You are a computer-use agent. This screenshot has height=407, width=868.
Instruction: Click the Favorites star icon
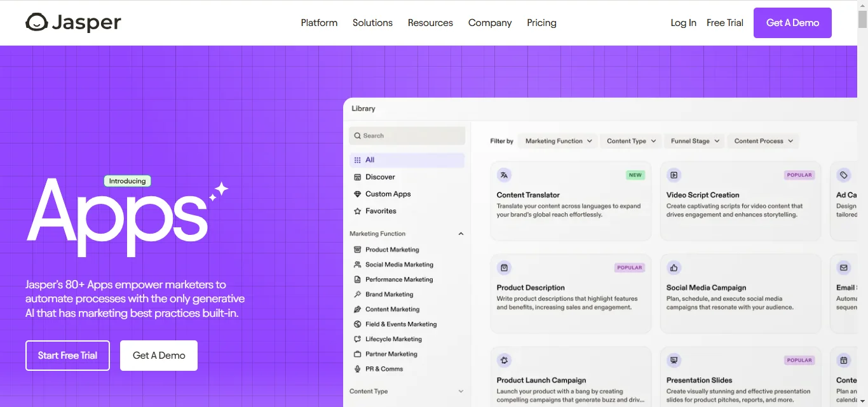click(x=357, y=211)
